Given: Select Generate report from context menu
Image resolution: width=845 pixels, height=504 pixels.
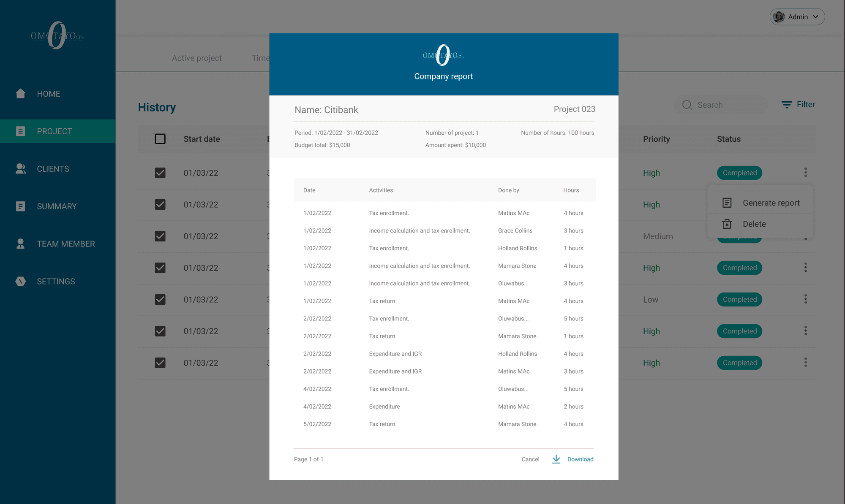Looking at the screenshot, I should 771,203.
